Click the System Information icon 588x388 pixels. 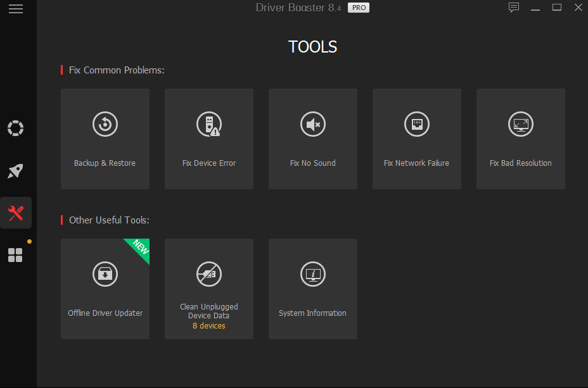point(313,274)
